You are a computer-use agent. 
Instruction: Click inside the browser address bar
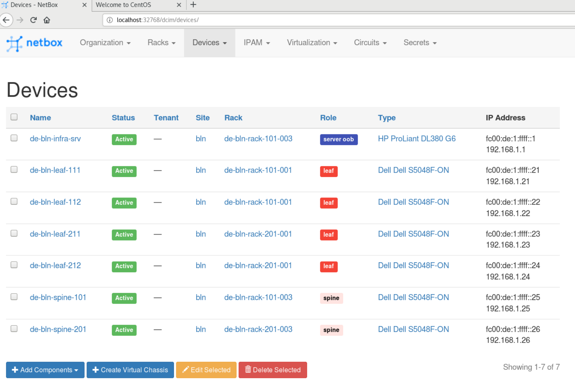235,20
